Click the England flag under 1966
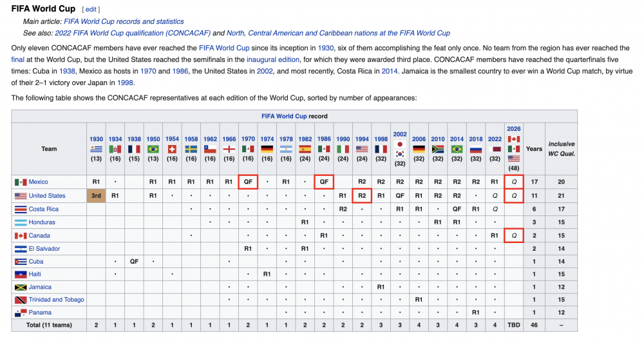Viewport: 644px width, 341px height. (229, 149)
